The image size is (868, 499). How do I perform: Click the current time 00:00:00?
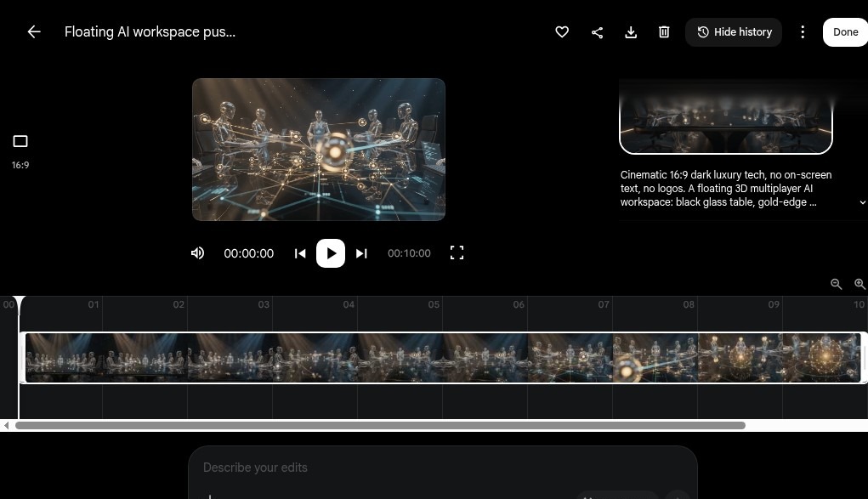click(x=248, y=253)
